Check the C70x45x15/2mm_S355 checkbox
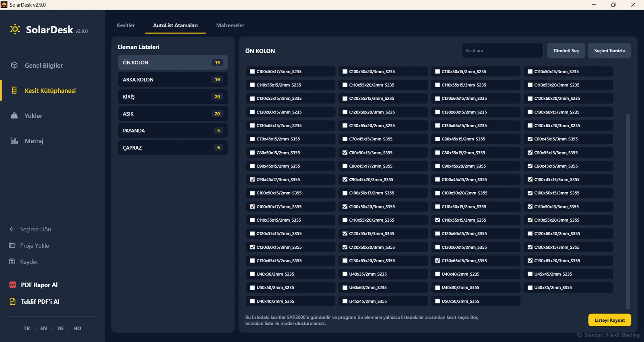Screen dimensions: 644x342 [252, 139]
